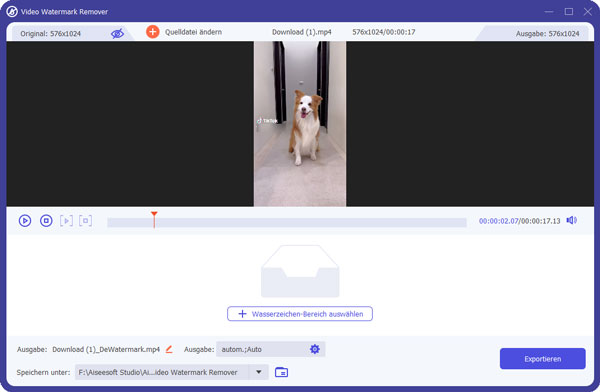
Task: Play the video preview
Action: click(x=25, y=221)
